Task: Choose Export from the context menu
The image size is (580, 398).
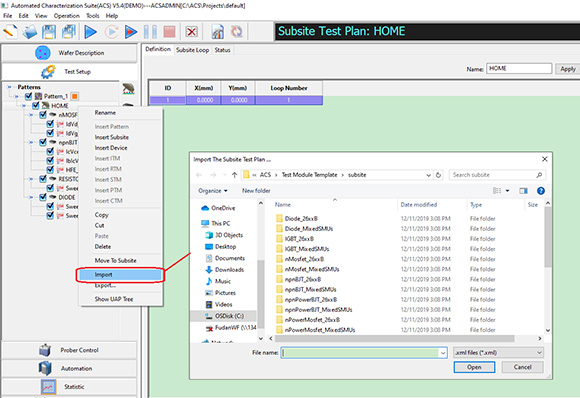Action: [x=105, y=286]
